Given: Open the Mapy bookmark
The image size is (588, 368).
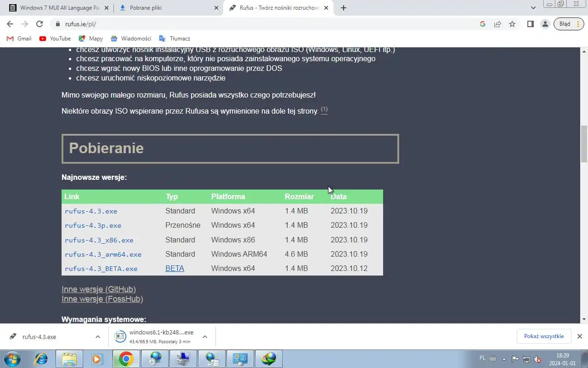Looking at the screenshot, I should pyautogui.click(x=91, y=39).
